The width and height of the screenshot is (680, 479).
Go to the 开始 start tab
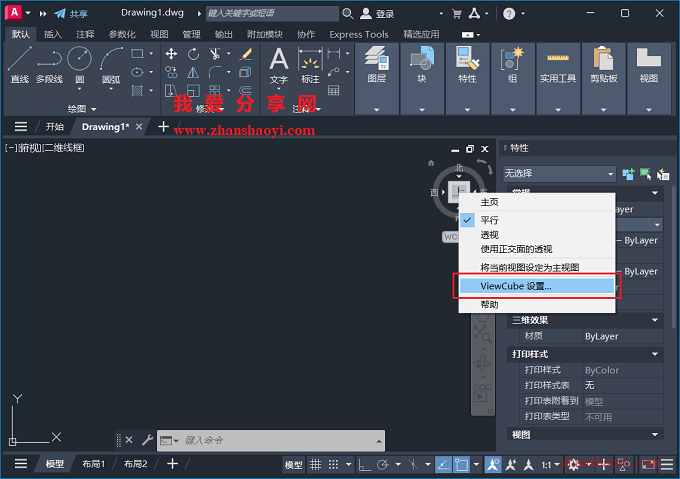[x=55, y=127]
